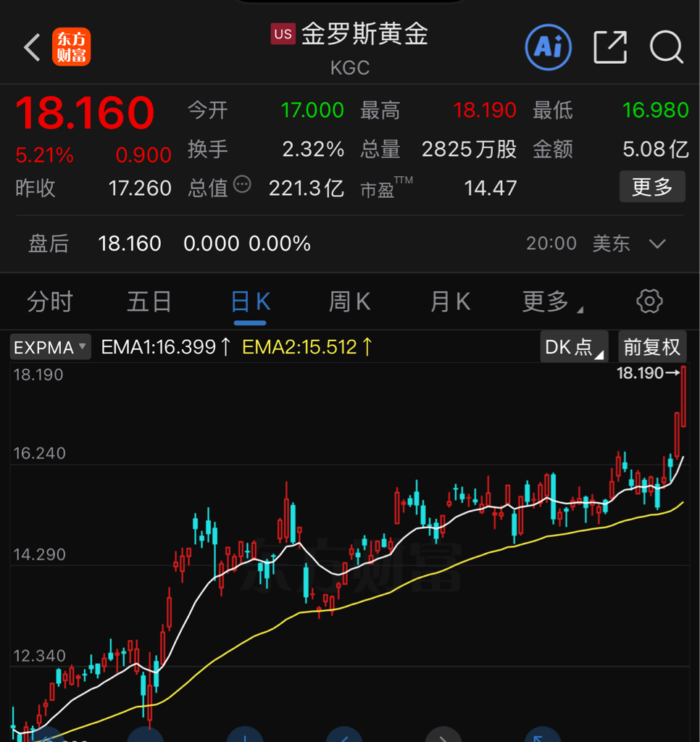Screen dimensions: 700x742
Task: Switch to the 五日 tab
Action: (149, 301)
